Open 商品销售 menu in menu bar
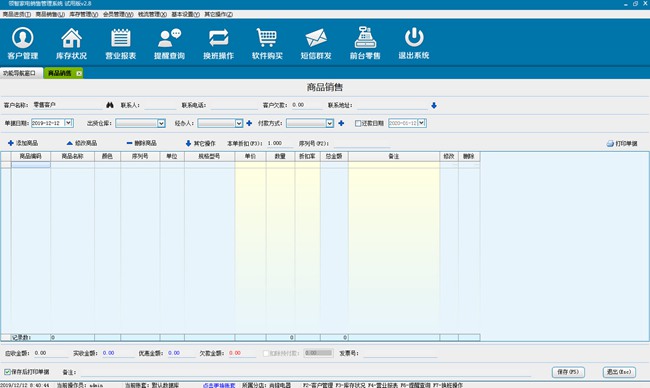 50,15
